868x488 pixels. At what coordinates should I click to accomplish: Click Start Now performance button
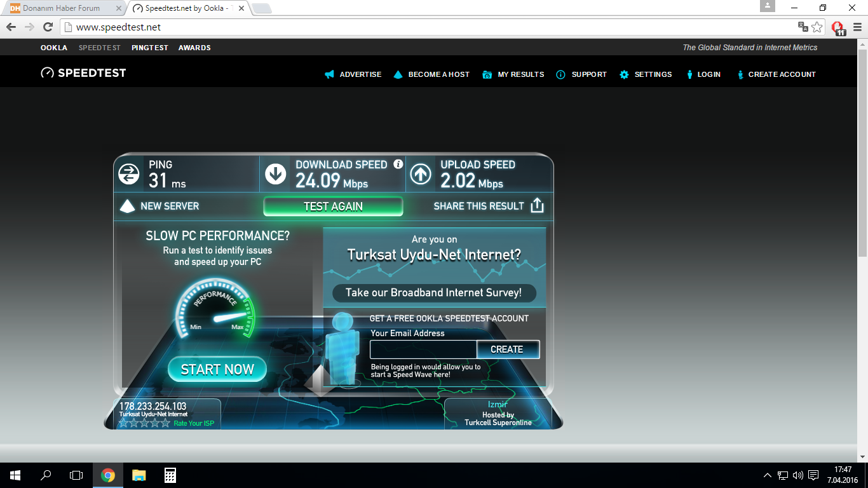(217, 369)
